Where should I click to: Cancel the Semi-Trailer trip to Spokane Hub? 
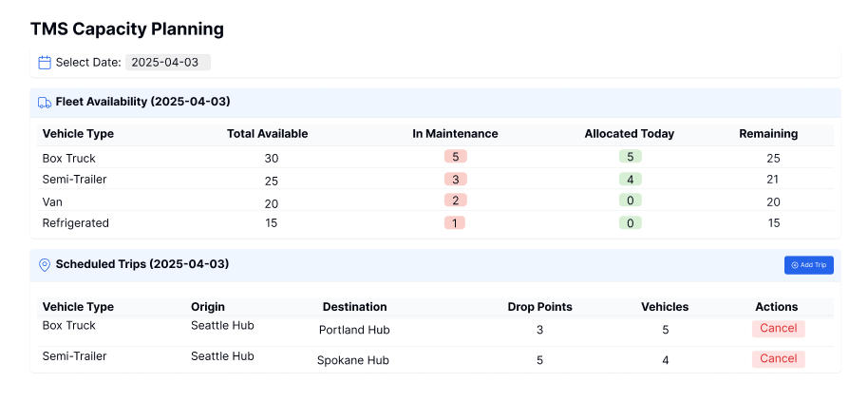click(x=778, y=359)
